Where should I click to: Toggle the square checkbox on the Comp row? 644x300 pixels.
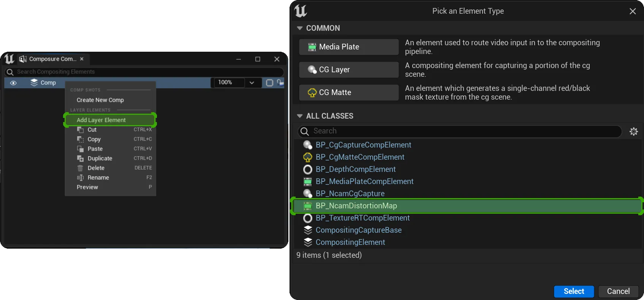[x=269, y=83]
